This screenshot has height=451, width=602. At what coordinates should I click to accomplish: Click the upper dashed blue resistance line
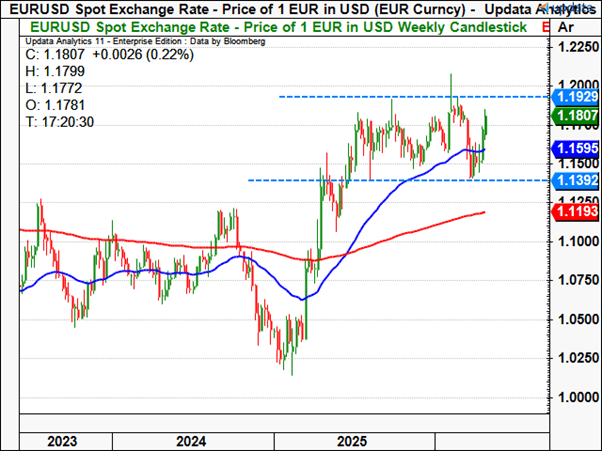click(x=360, y=96)
